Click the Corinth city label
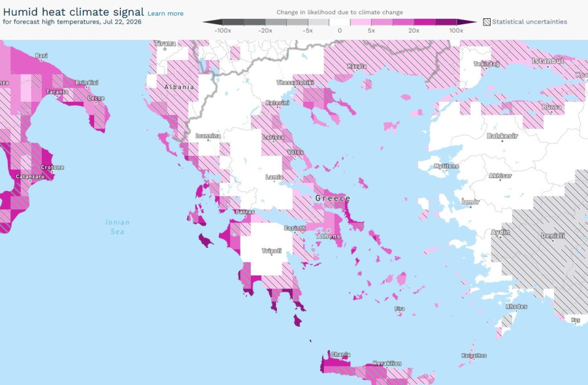 pos(295,228)
